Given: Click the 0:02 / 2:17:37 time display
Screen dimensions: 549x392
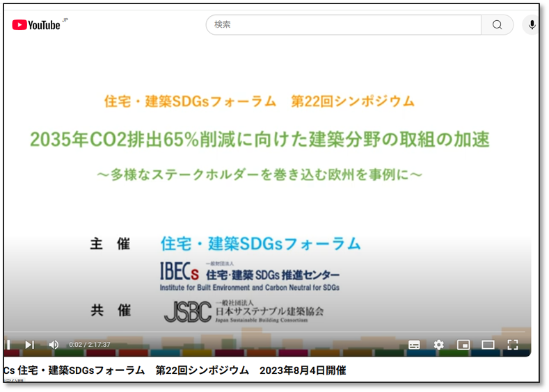Looking at the screenshot, I should click(90, 345).
